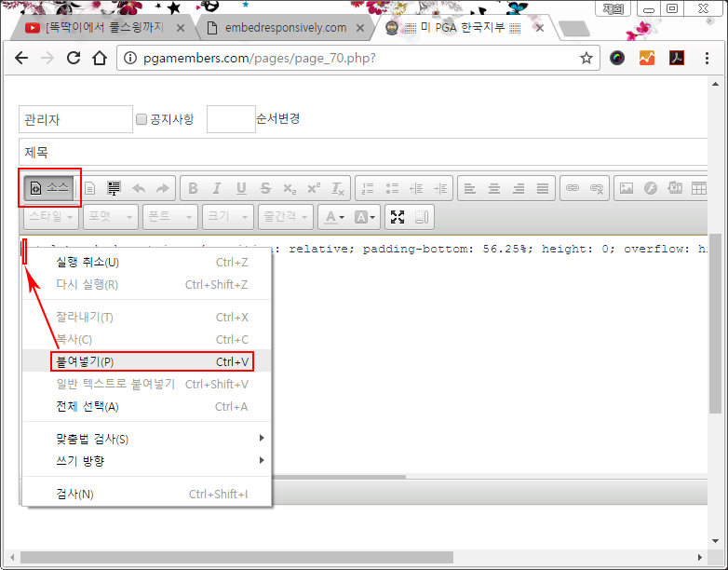Toggle italic formatting (I)

pyautogui.click(x=217, y=188)
